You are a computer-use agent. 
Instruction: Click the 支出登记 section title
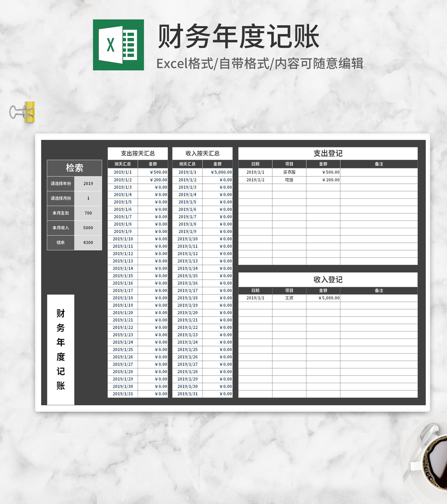point(328,153)
